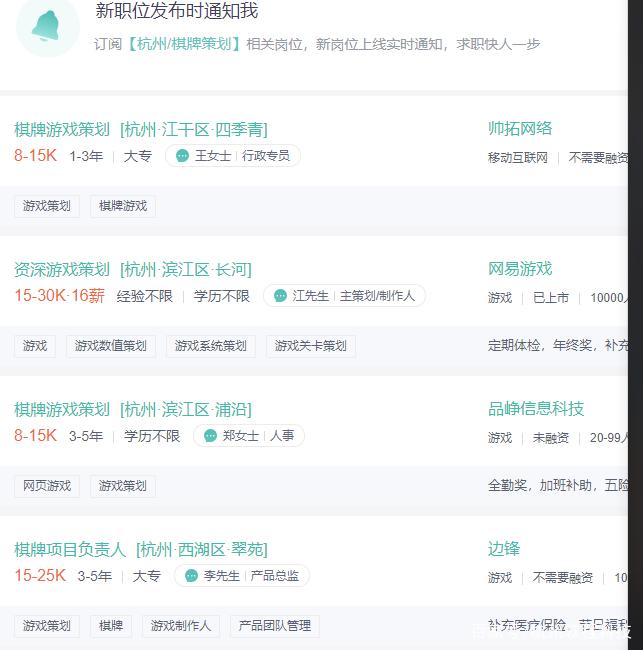
Task: Click 网页游戏 tag
Action: pyautogui.click(x=47, y=486)
